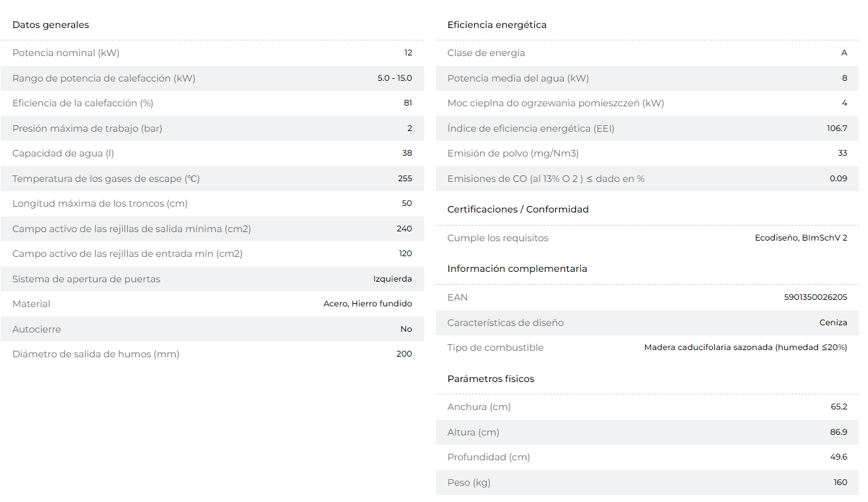Select the Material value Acero, Hierro fundido
The image size is (868, 502).
[x=368, y=304]
